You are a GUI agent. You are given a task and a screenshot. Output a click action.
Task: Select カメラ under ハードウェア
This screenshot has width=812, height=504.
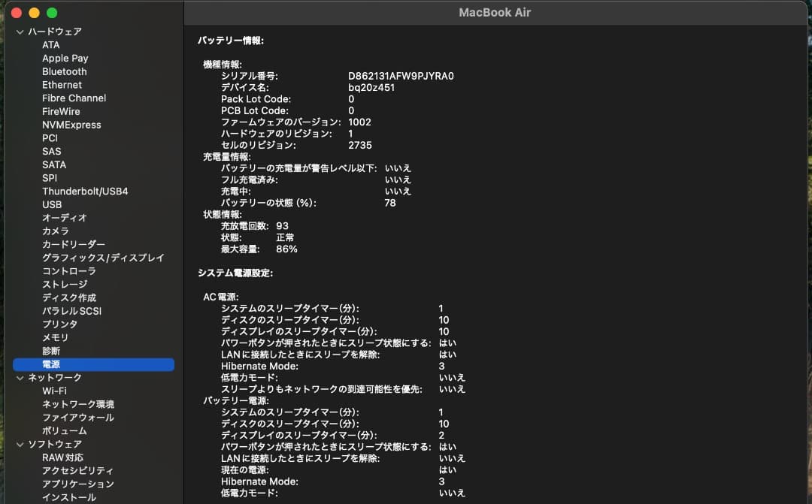(56, 231)
